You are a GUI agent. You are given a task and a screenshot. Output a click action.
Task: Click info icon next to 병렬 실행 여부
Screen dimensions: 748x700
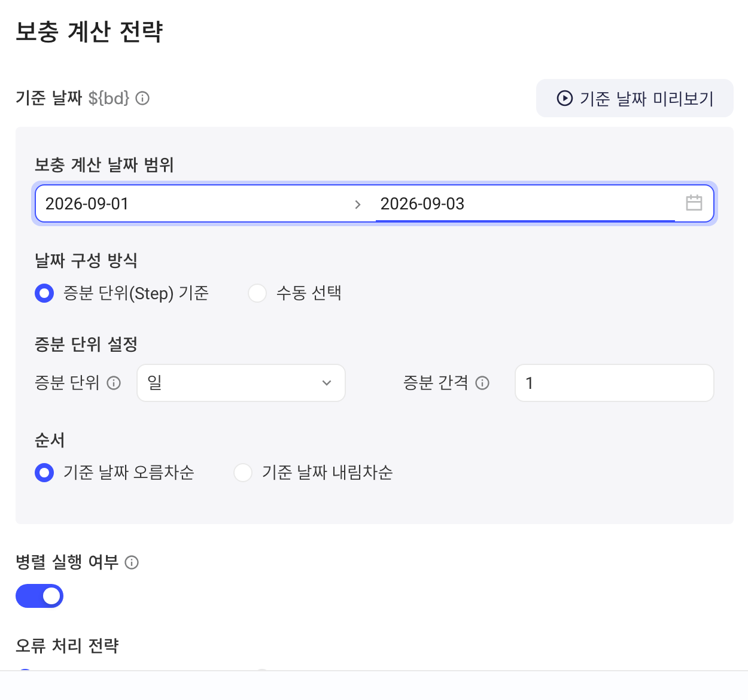click(132, 562)
